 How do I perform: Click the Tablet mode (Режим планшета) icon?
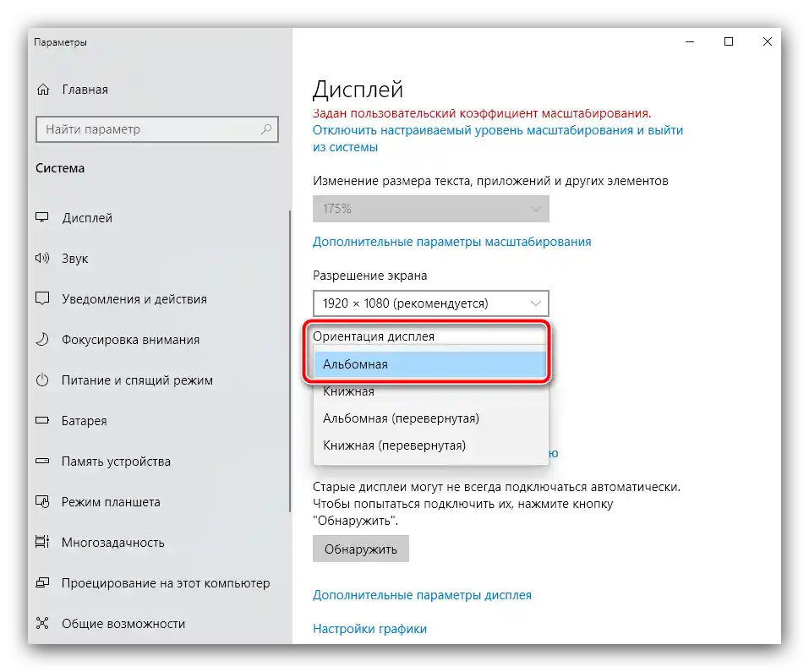pyautogui.click(x=43, y=502)
